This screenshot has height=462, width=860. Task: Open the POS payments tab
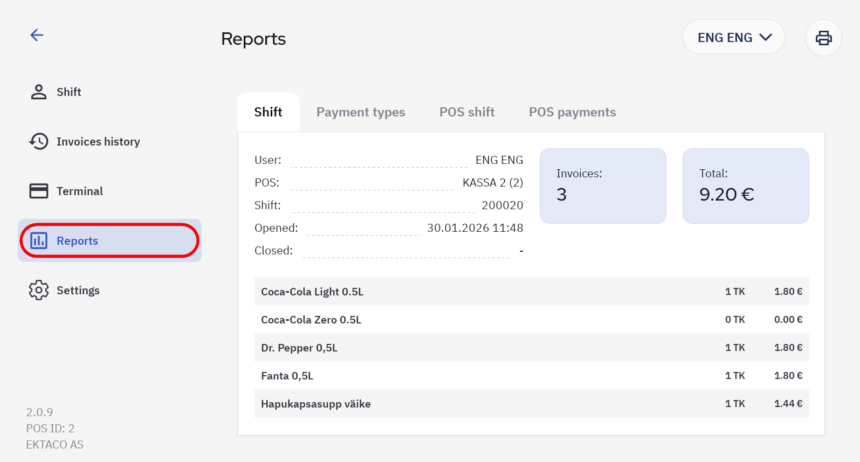coord(572,112)
